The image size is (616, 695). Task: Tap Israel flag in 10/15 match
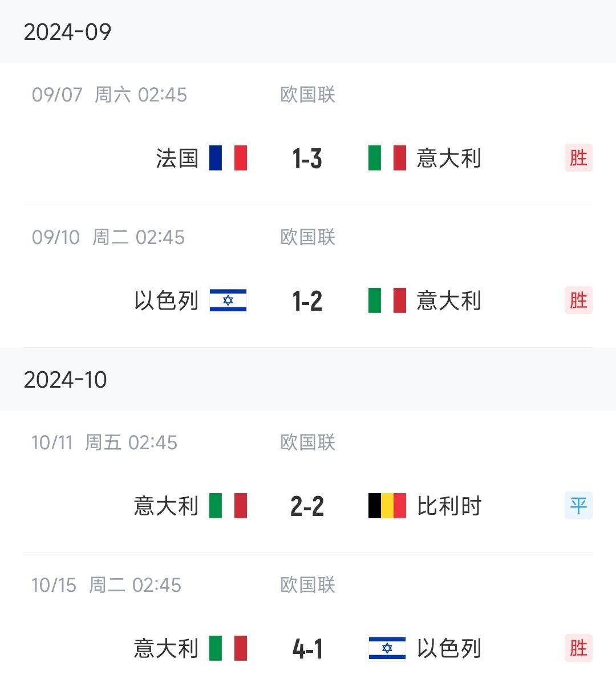click(x=387, y=648)
